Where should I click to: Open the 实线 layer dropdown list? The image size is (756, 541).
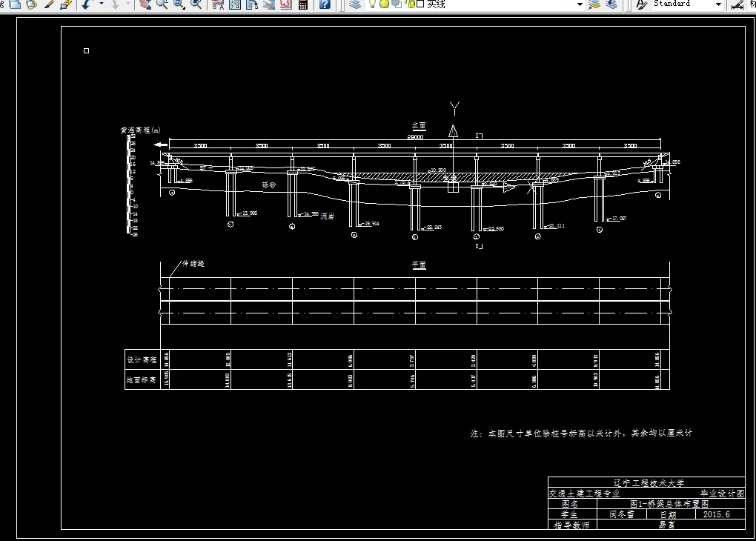(x=580, y=4)
